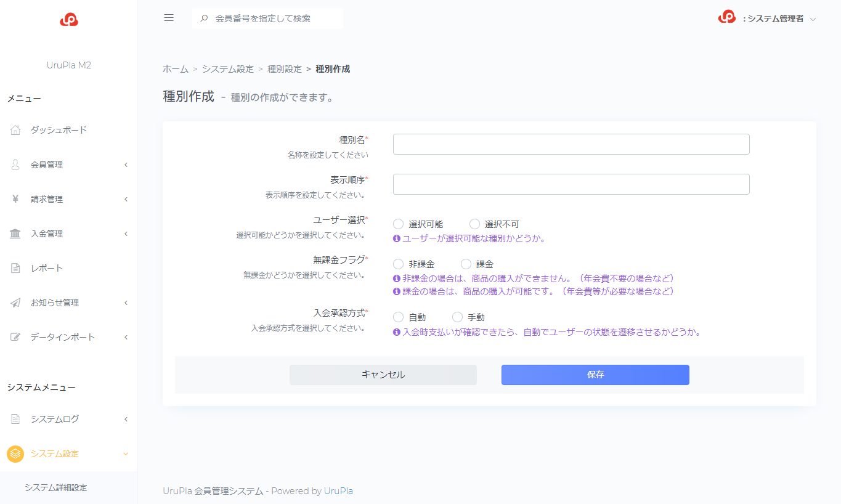Click the data import edit icon
The image size is (841, 504).
coord(16,337)
